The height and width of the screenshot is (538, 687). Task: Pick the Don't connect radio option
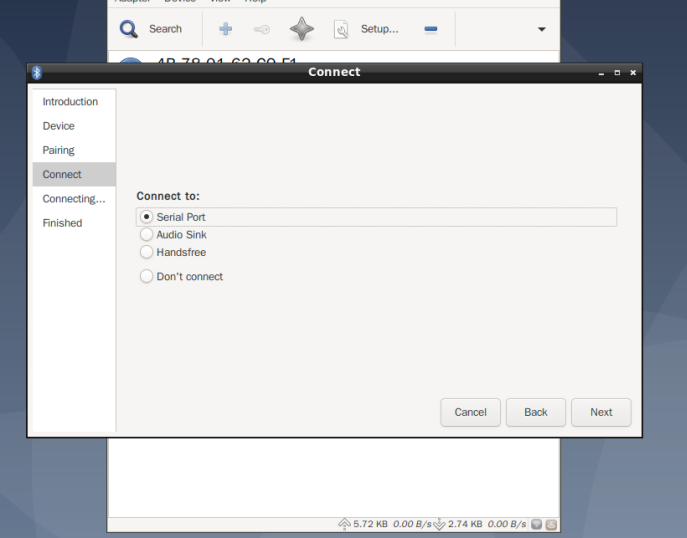[x=147, y=277]
